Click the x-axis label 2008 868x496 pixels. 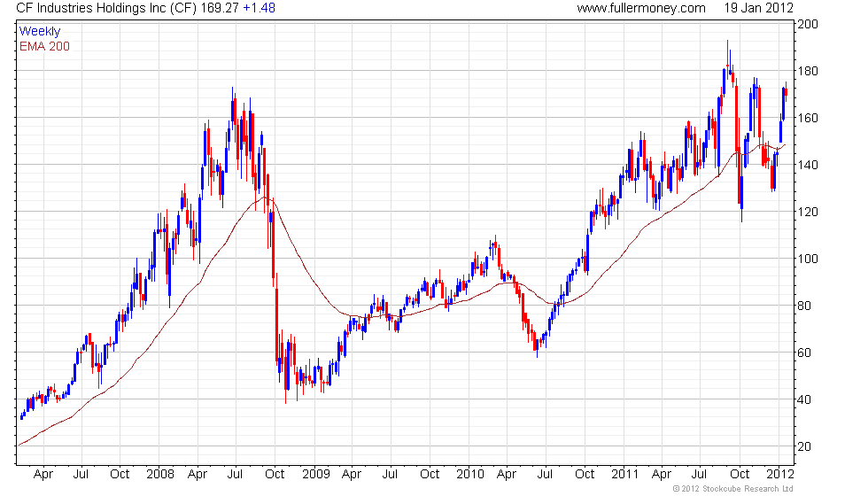point(160,475)
